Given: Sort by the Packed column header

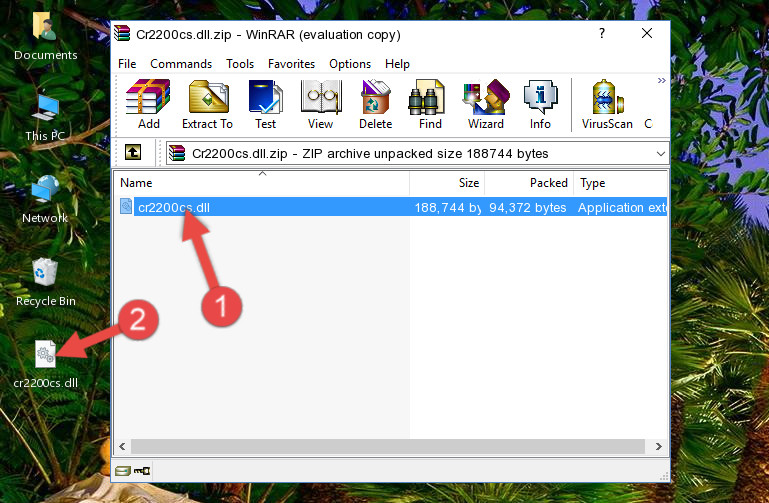Looking at the screenshot, I should point(529,183).
